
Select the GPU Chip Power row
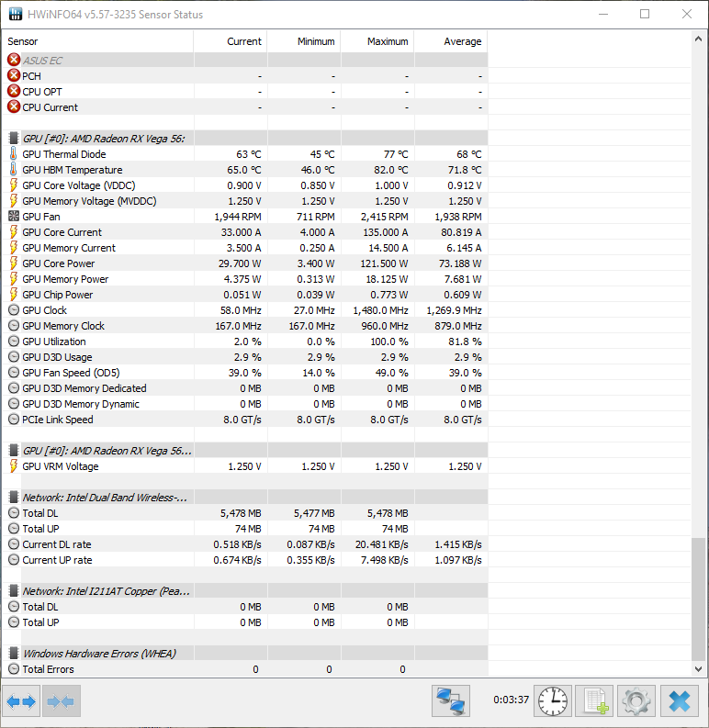(245, 295)
